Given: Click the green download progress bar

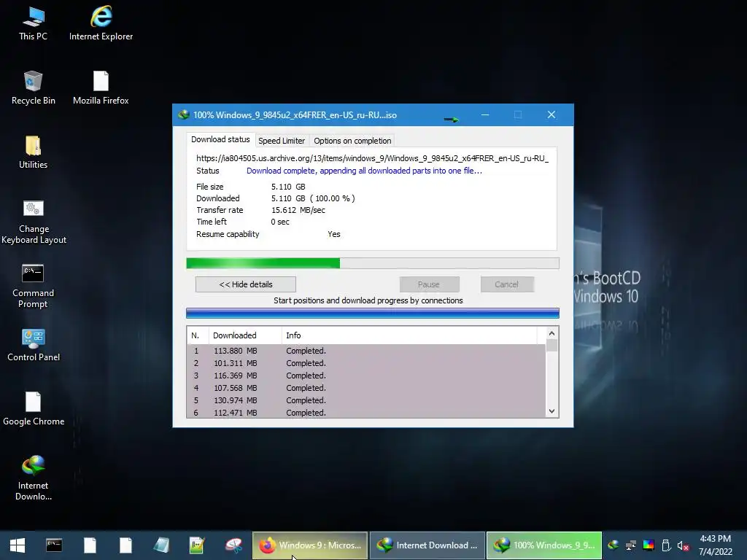Looking at the screenshot, I should coord(373,262).
